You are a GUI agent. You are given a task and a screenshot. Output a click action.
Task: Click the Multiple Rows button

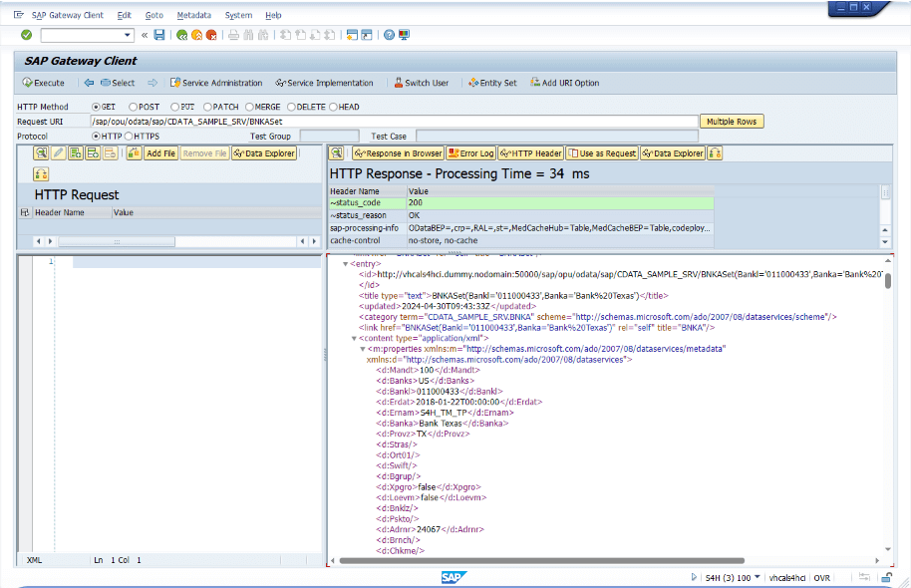732,122
